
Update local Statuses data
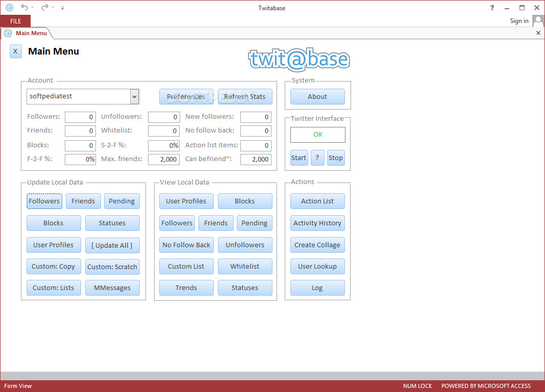coord(112,223)
